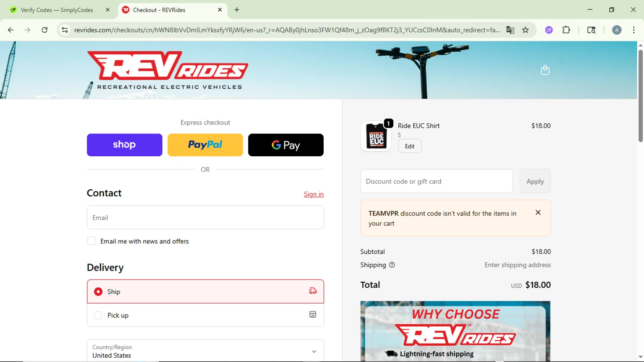Expand the Country/Region dropdown

click(205, 351)
